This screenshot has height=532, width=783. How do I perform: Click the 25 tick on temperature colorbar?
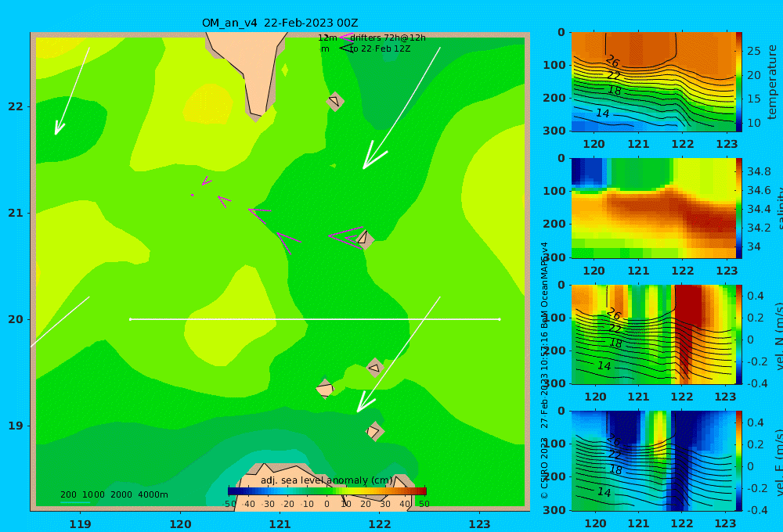click(754, 51)
